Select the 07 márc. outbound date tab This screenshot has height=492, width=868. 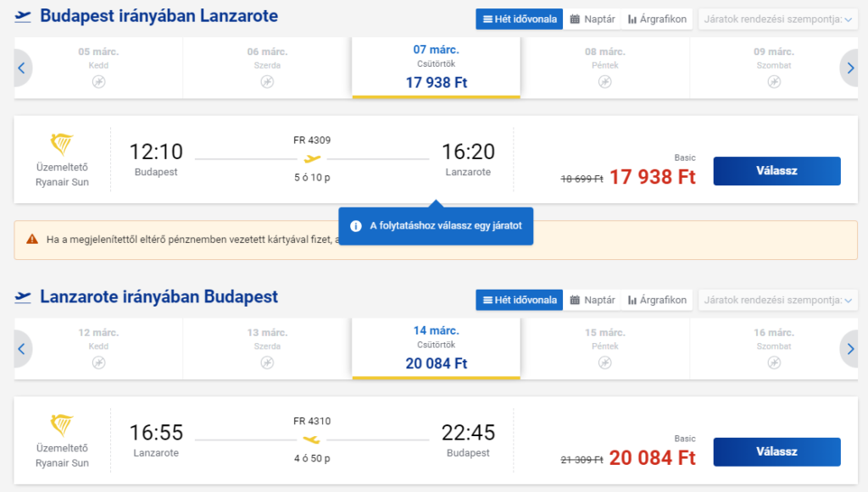point(436,67)
